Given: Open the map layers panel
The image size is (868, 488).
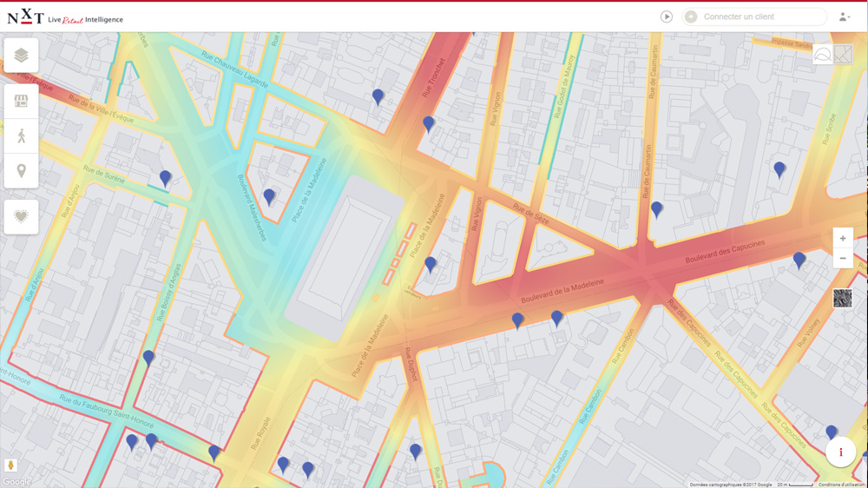Looking at the screenshot, I should point(21,56).
